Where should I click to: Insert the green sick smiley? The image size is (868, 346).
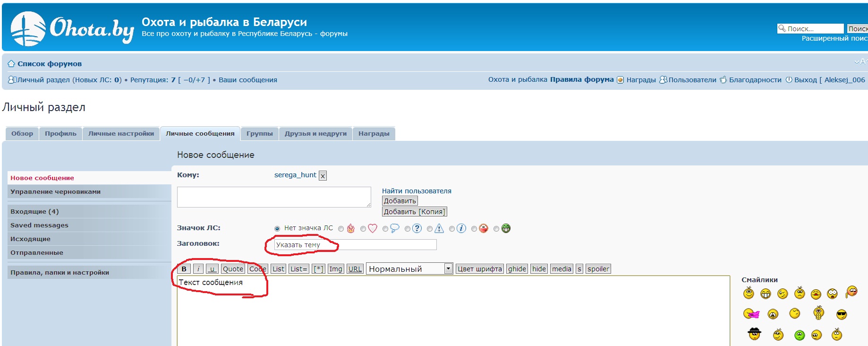click(x=800, y=335)
